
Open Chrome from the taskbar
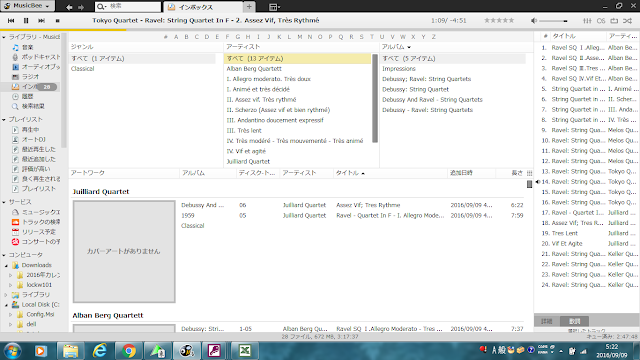pyautogui.click(x=129, y=351)
